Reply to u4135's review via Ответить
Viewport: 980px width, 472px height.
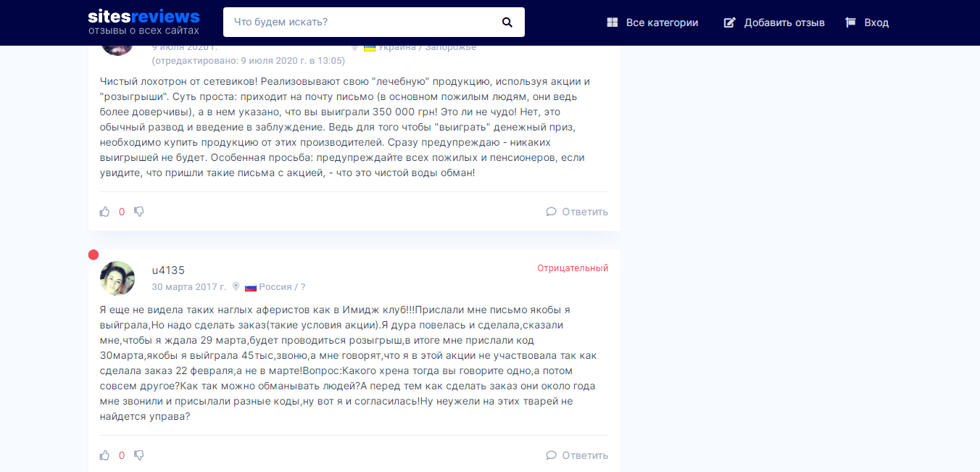(x=584, y=455)
